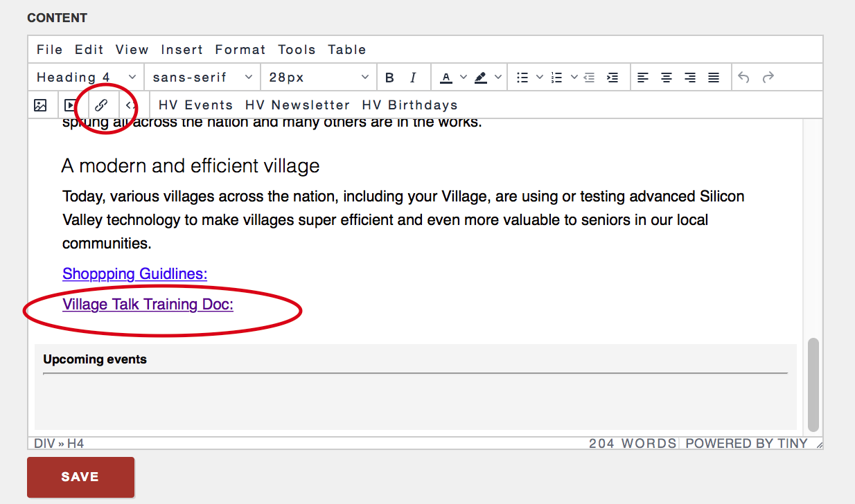Viewport: 855px width, 504px height.
Task: Redo the last edit
Action: coord(768,78)
